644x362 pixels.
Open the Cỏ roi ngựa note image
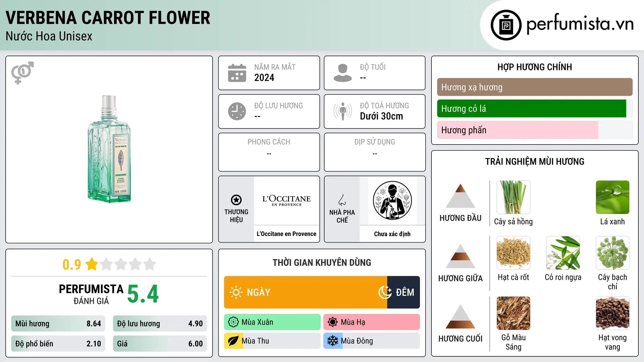click(x=563, y=253)
